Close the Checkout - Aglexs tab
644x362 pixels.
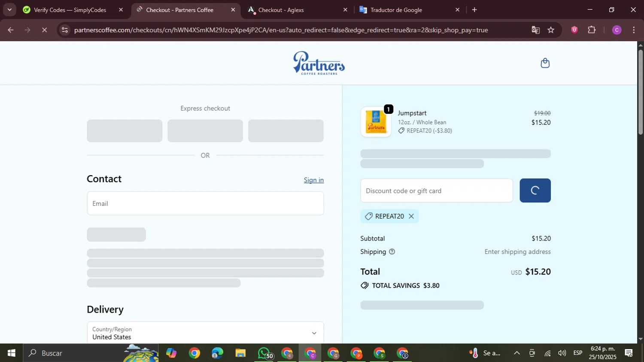click(345, 10)
